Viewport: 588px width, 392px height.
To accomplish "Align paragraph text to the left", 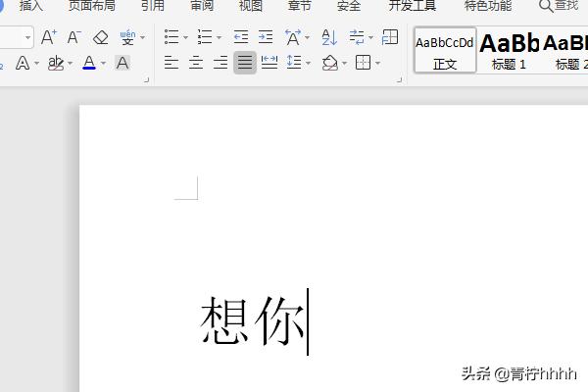I will coord(171,63).
